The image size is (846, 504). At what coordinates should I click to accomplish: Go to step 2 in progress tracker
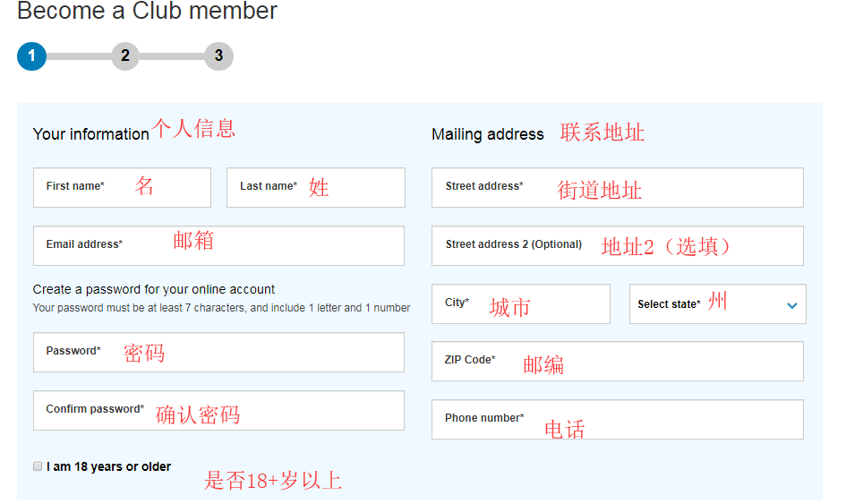click(125, 56)
